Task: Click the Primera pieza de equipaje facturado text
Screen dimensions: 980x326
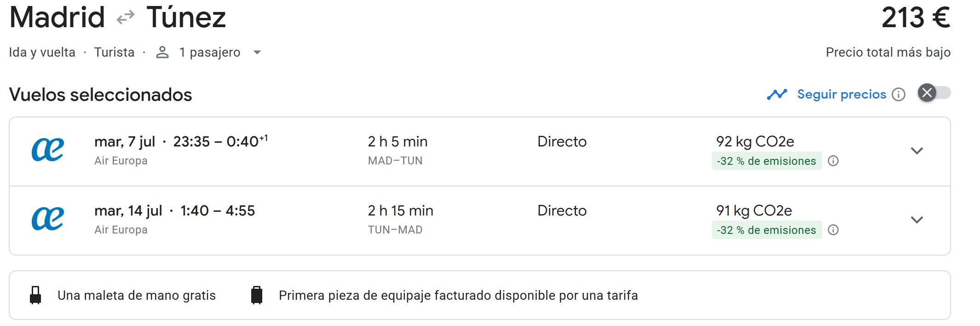Action: click(x=458, y=295)
